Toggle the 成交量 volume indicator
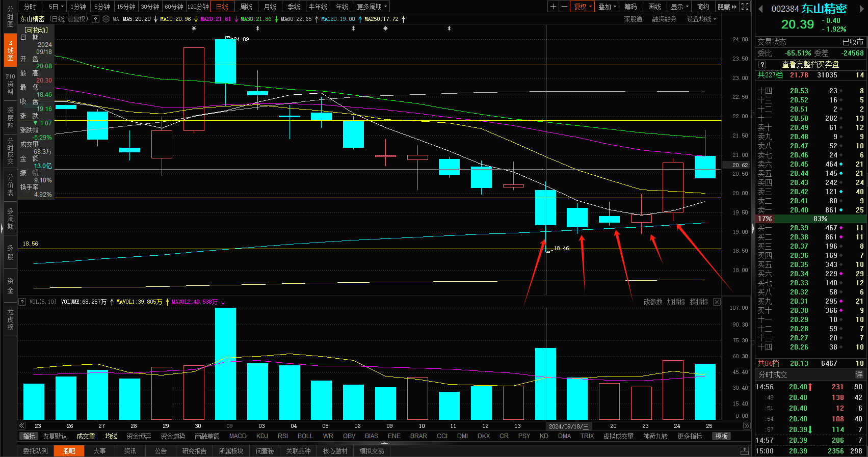868x457 pixels. click(x=86, y=436)
